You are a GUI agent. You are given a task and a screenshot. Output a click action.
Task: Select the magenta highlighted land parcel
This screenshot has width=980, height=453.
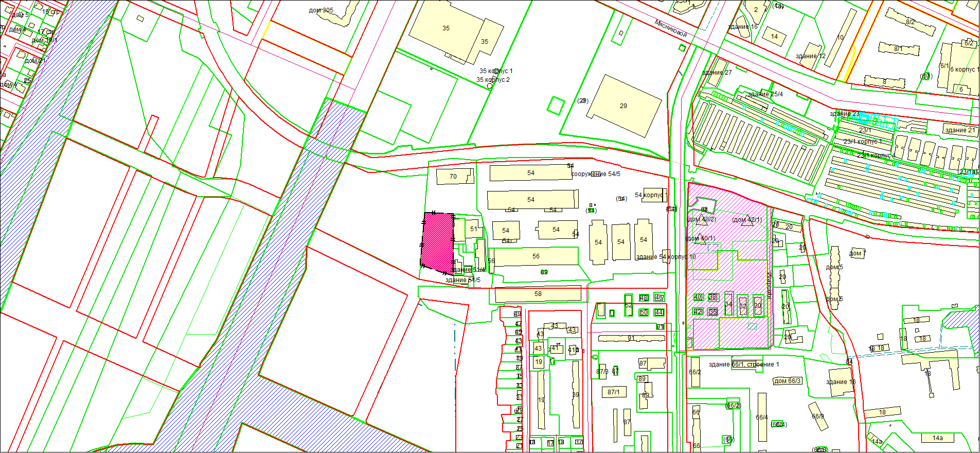(x=437, y=242)
